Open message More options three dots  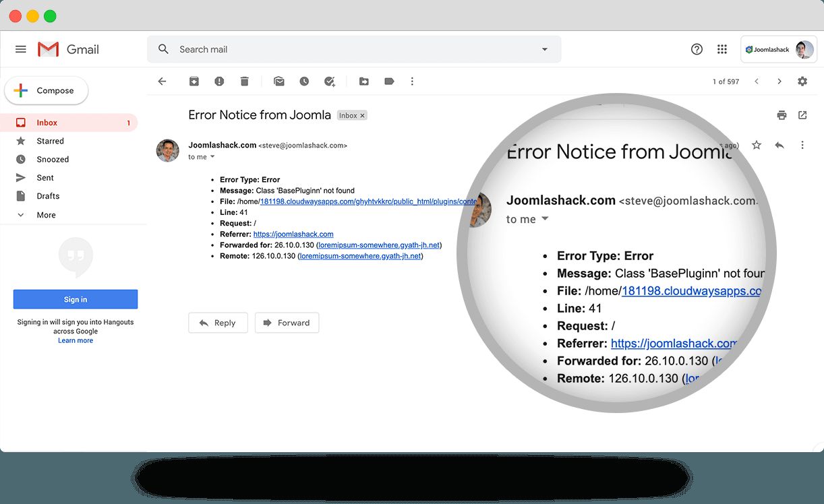(802, 145)
